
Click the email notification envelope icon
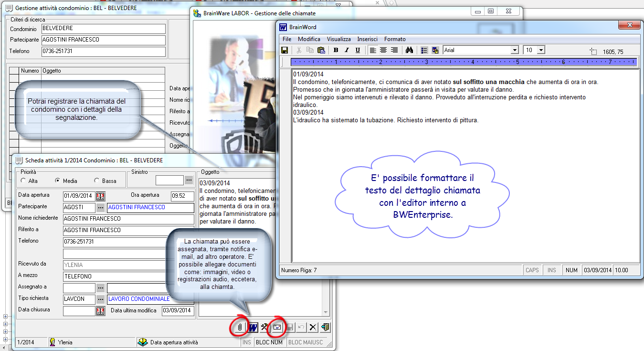coord(277,327)
